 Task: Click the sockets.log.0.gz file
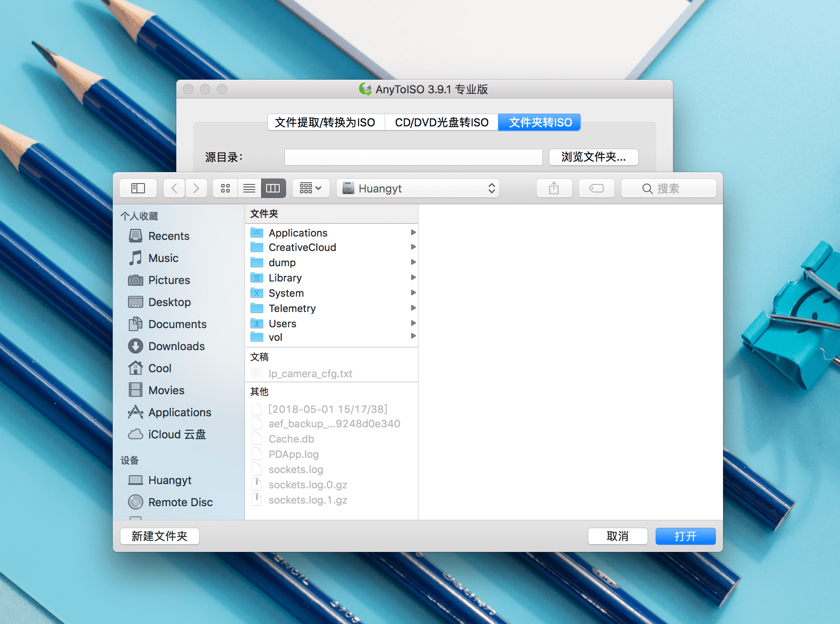(331, 485)
